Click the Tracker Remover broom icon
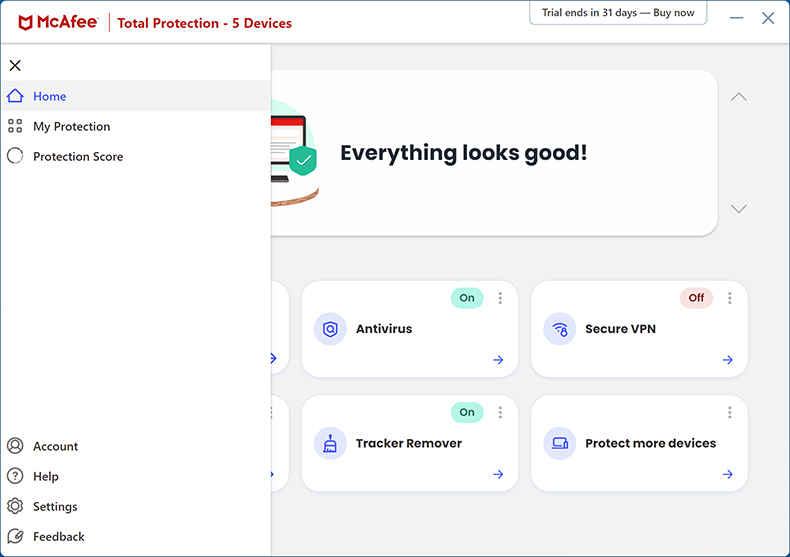 pyautogui.click(x=330, y=443)
